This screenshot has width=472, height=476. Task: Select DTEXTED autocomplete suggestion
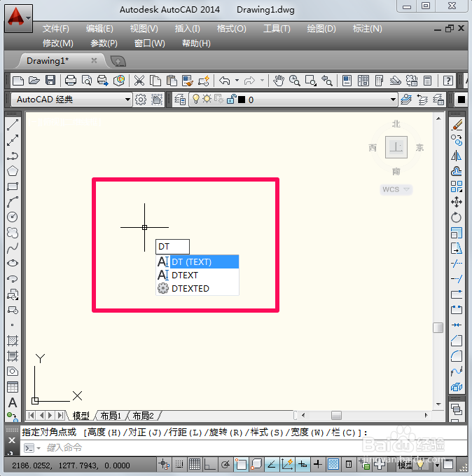tap(197, 288)
